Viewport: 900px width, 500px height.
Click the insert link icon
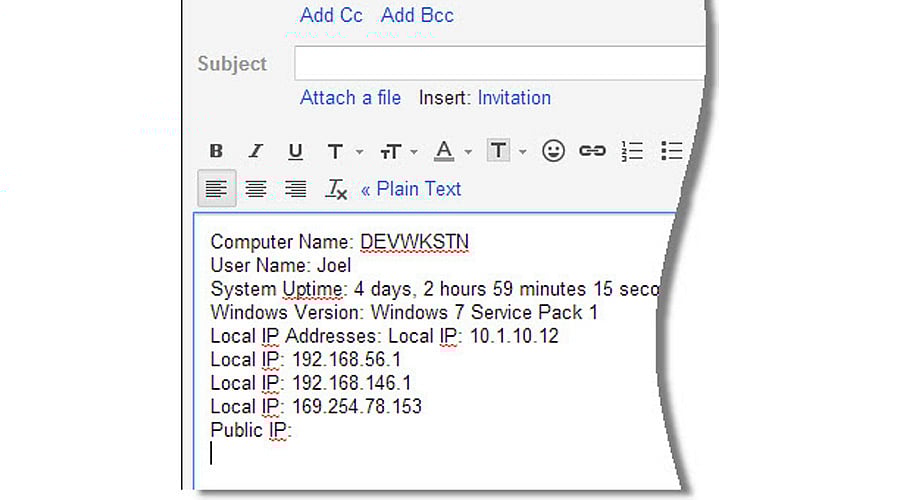[x=593, y=151]
